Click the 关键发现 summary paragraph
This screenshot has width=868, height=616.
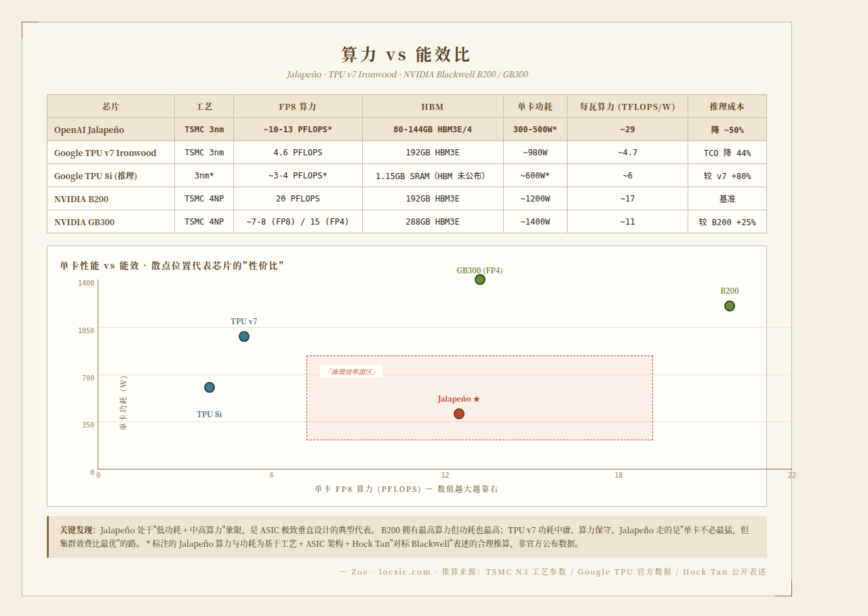[407, 537]
